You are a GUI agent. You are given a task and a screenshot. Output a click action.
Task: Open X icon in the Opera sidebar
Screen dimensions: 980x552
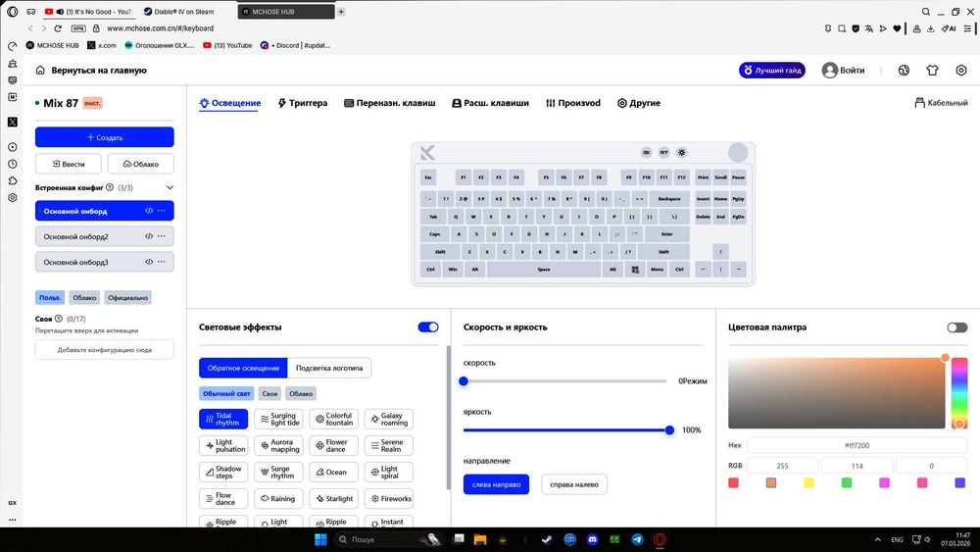13,122
